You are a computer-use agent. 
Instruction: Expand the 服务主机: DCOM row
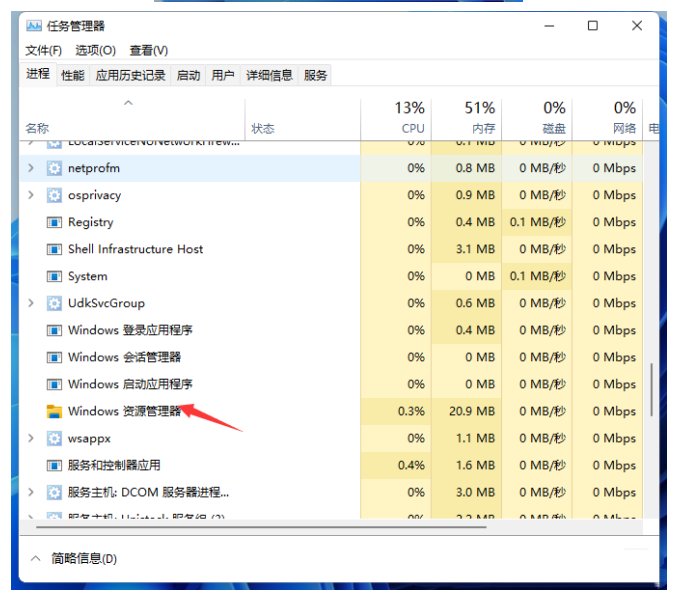tap(31, 492)
